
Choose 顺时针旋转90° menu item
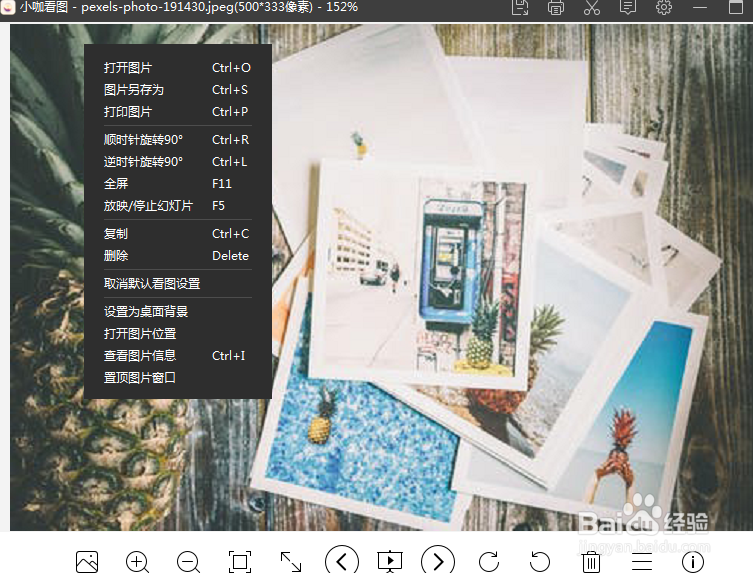point(178,140)
